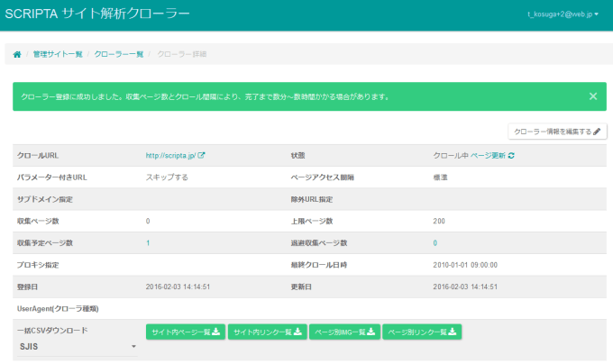Click download icon on ページ別IMG一覧 button
613x364 pixels.
click(x=374, y=332)
